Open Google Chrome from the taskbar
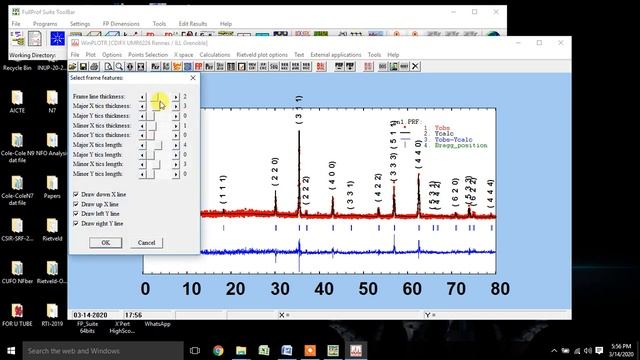 [218, 351]
